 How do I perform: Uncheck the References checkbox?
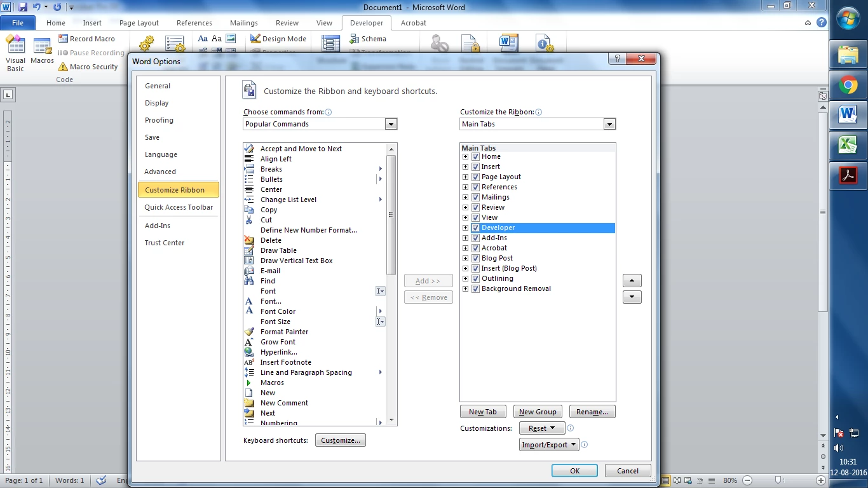[x=475, y=187]
